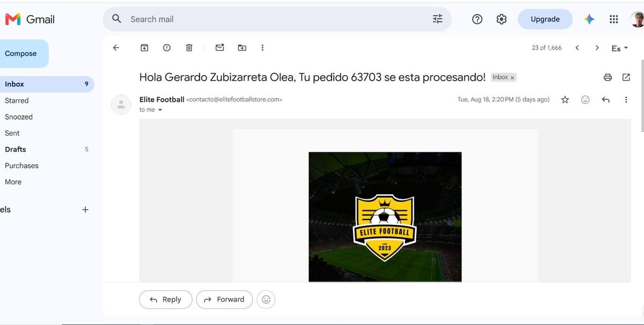
Task: Archive this email
Action: tap(144, 48)
